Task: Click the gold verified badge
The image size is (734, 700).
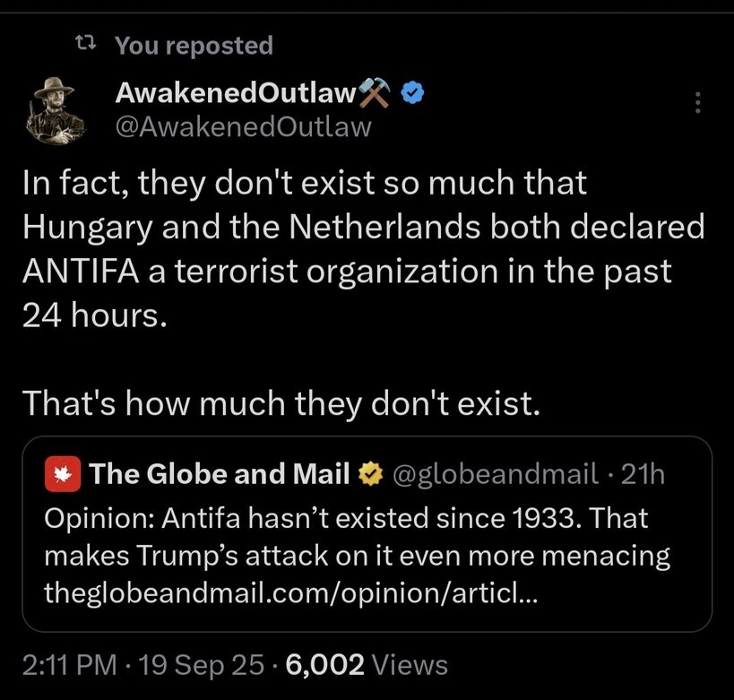Action: tap(369, 474)
